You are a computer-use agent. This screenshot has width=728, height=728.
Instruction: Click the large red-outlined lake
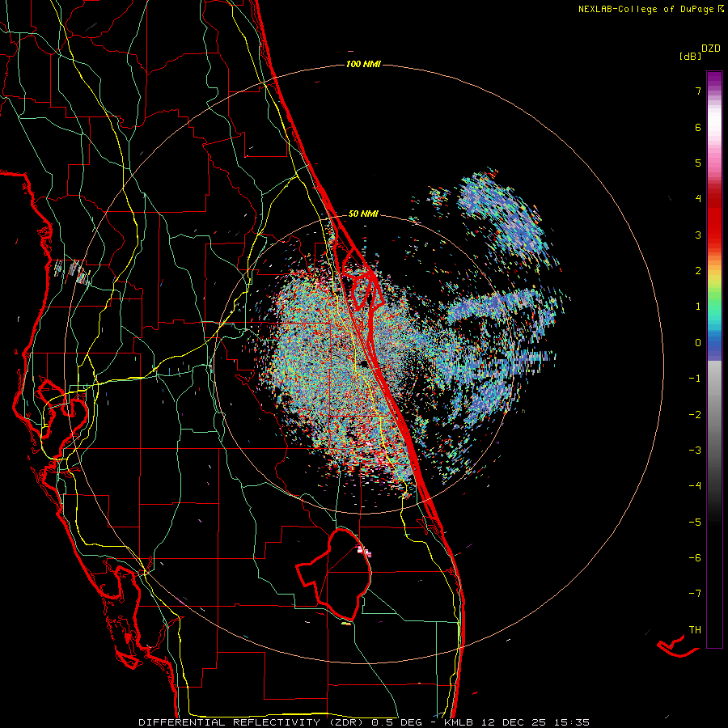click(334, 574)
